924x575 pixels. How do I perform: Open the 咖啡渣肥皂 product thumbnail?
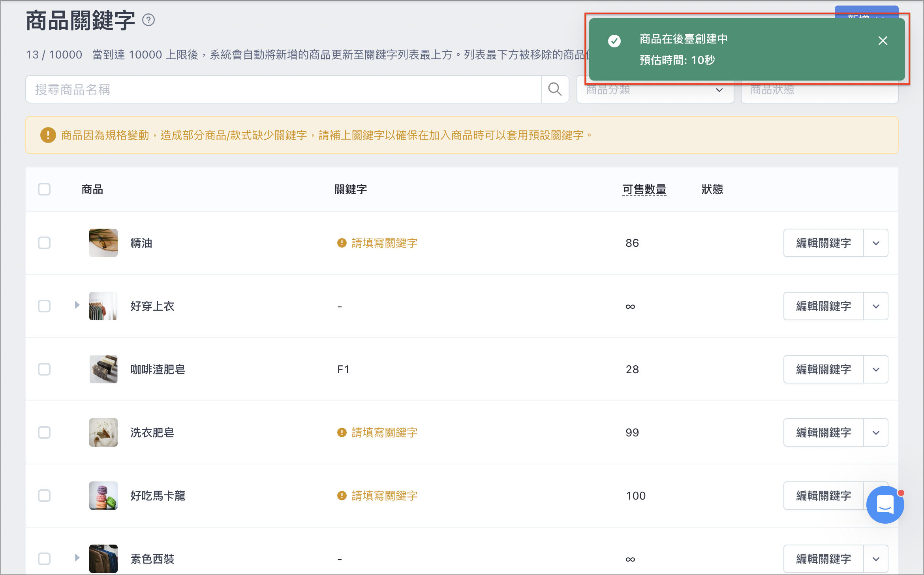point(103,369)
